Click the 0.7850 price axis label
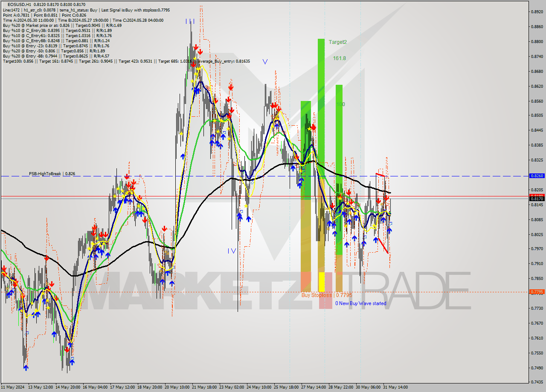The image size is (546, 392). 536,279
